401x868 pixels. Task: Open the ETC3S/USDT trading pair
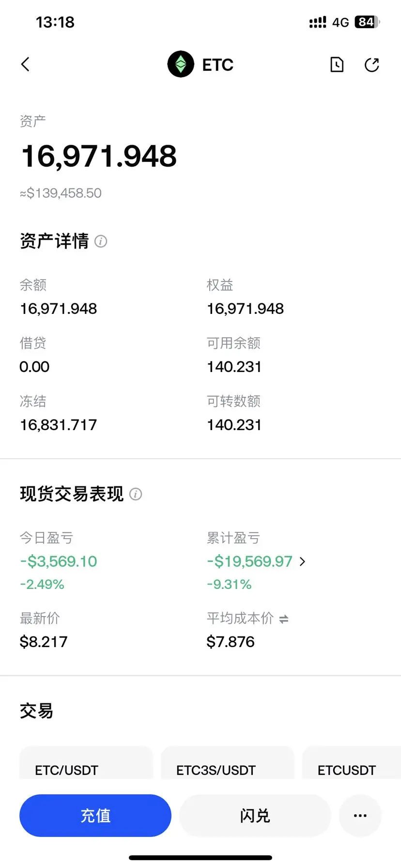[228, 763]
